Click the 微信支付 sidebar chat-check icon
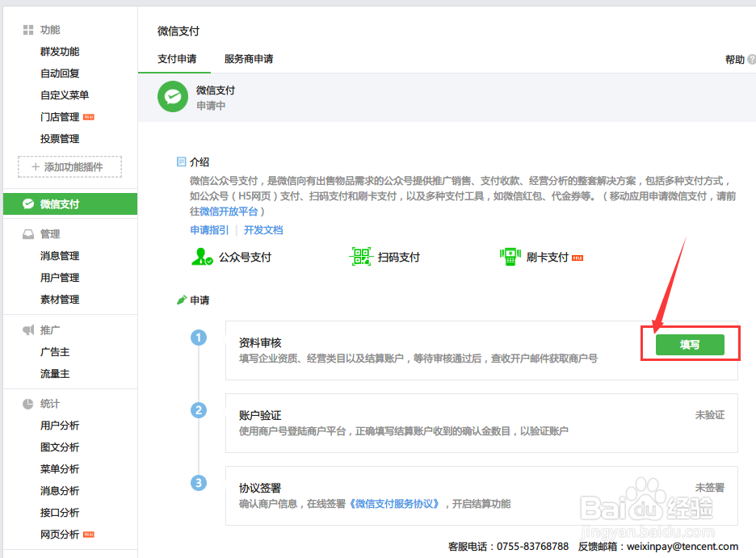The height and width of the screenshot is (558, 756). [28, 203]
